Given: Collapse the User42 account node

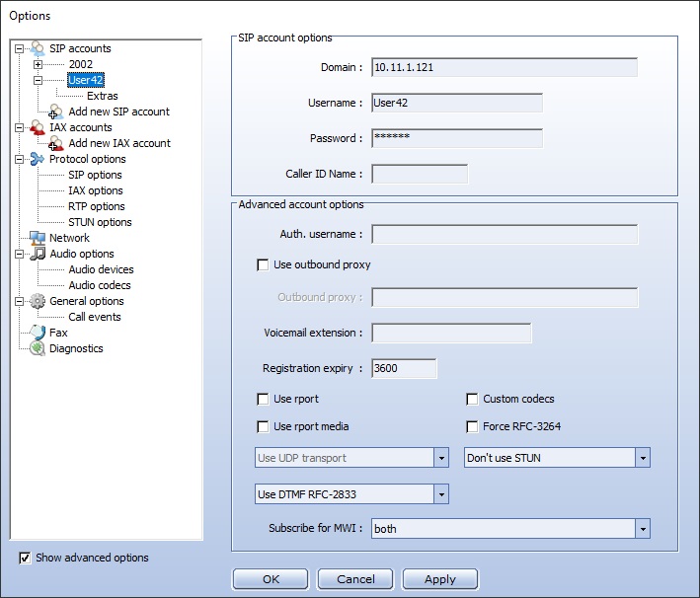Looking at the screenshot, I should (38, 80).
